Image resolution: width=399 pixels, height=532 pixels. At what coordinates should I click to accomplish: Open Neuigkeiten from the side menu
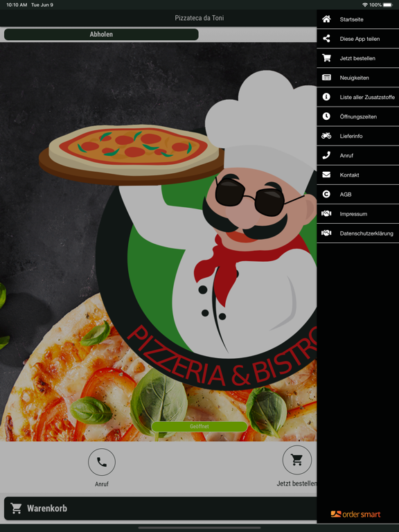(x=358, y=78)
